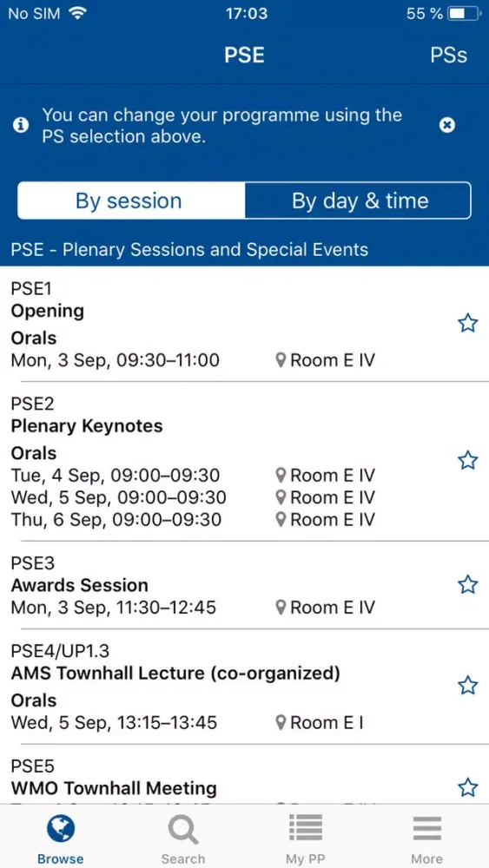The image size is (489, 868).
Task: Switch to By session view
Action: [x=131, y=201]
